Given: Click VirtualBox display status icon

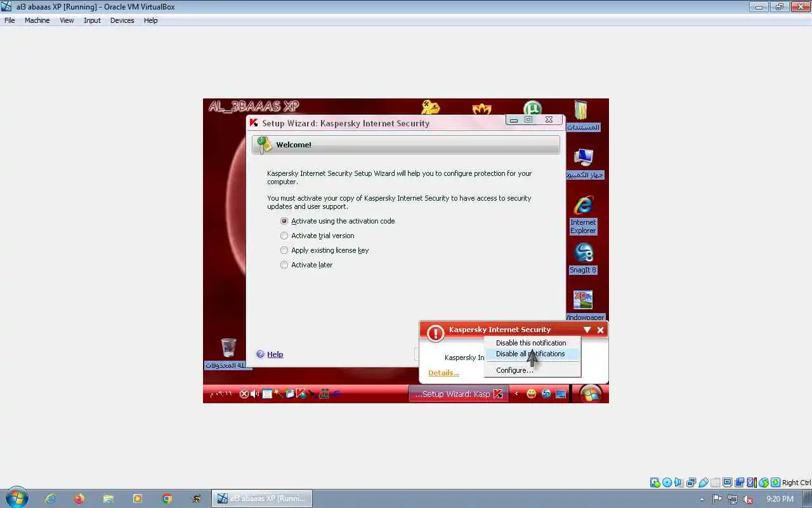Looking at the screenshot, I should pyautogui.click(x=727, y=483).
